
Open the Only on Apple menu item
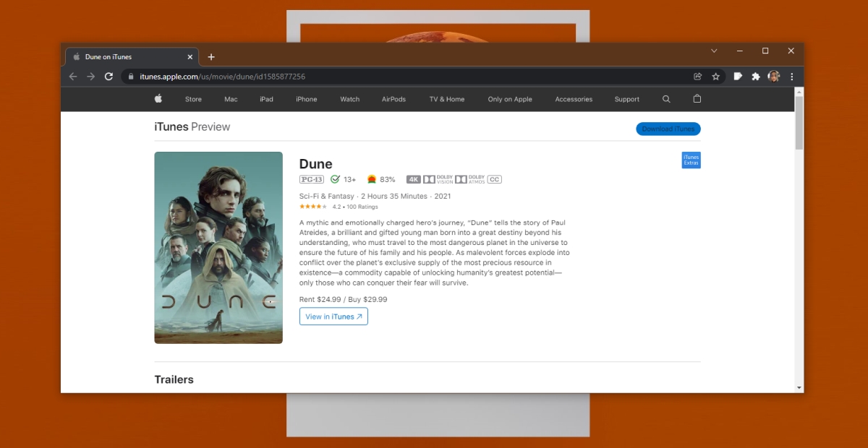click(x=510, y=99)
